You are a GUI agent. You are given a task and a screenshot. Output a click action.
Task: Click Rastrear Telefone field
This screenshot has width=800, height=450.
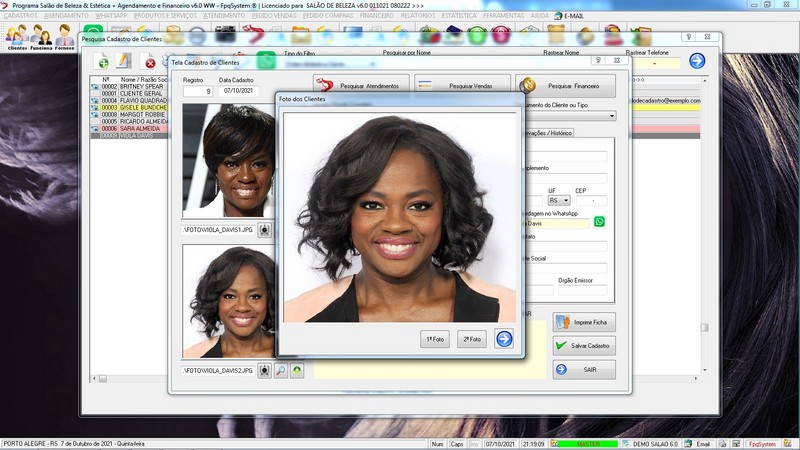point(654,63)
